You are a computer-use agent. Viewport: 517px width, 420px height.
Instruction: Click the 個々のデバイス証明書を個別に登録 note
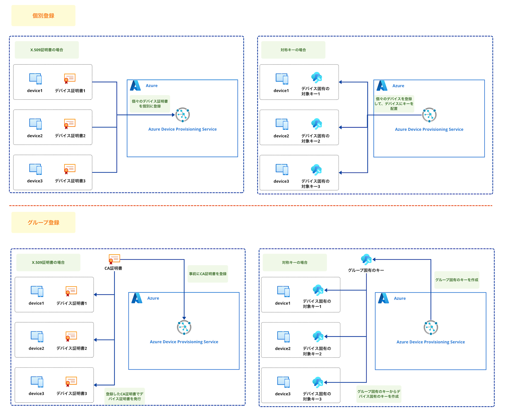tap(150, 104)
